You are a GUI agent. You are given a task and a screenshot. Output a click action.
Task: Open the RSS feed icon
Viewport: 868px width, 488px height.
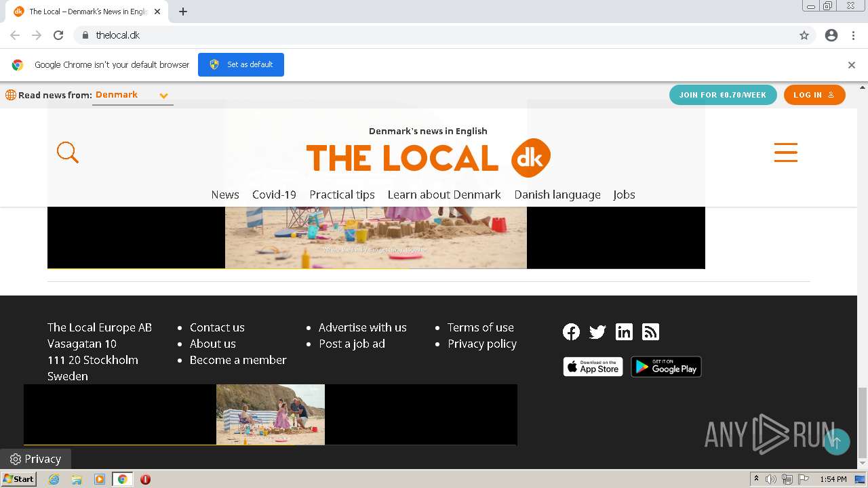click(650, 331)
